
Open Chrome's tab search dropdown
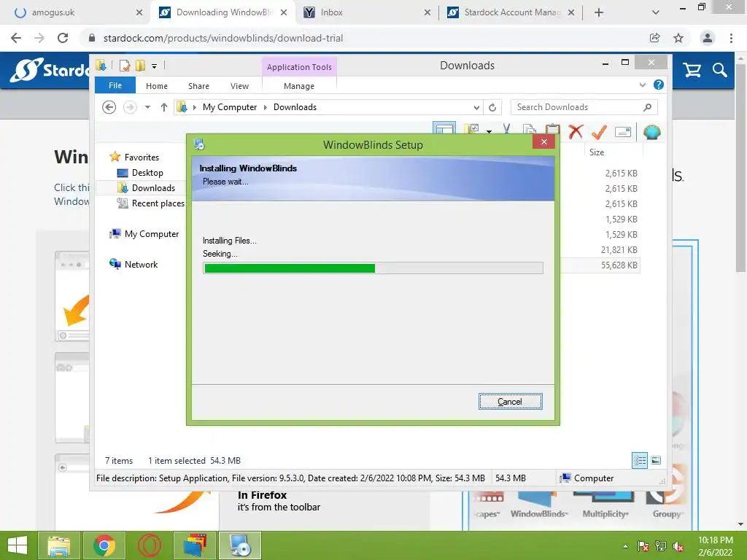click(656, 12)
